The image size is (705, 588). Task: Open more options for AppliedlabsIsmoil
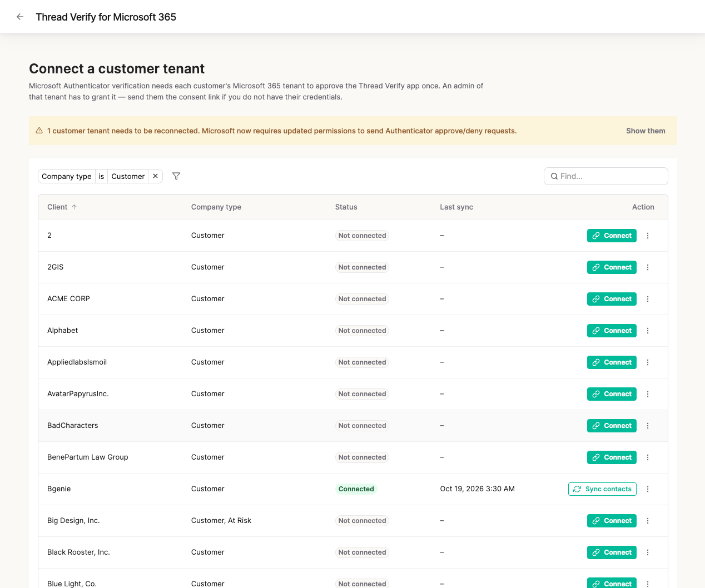click(648, 362)
